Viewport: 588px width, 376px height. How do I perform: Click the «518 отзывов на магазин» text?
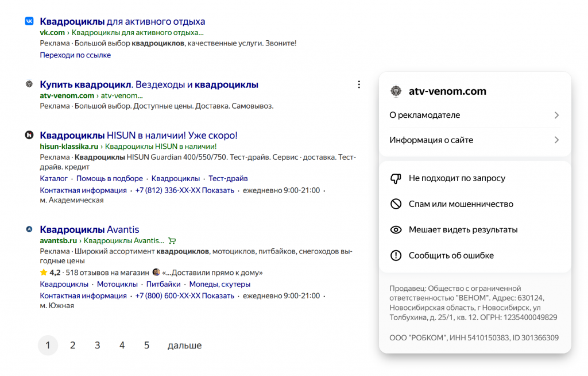click(x=107, y=273)
